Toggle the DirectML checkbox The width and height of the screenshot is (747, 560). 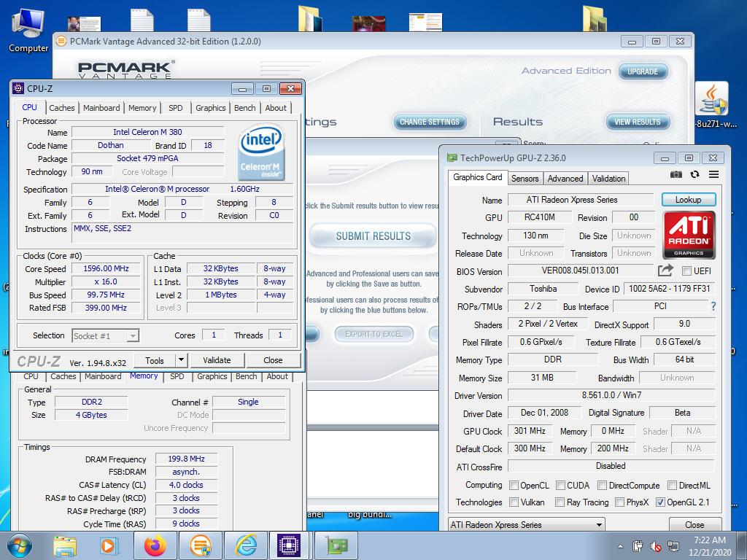click(672, 485)
